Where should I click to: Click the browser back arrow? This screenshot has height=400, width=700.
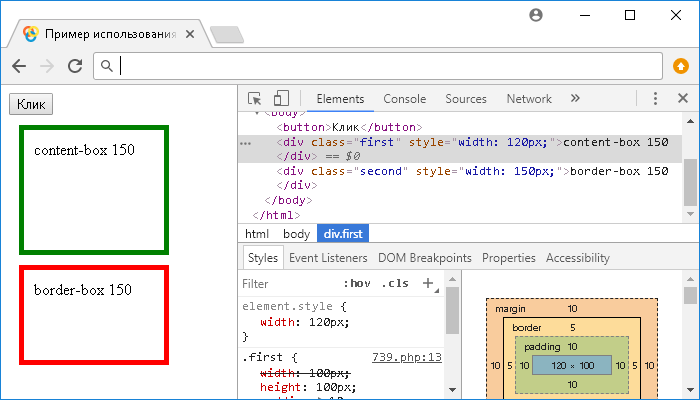(x=19, y=66)
